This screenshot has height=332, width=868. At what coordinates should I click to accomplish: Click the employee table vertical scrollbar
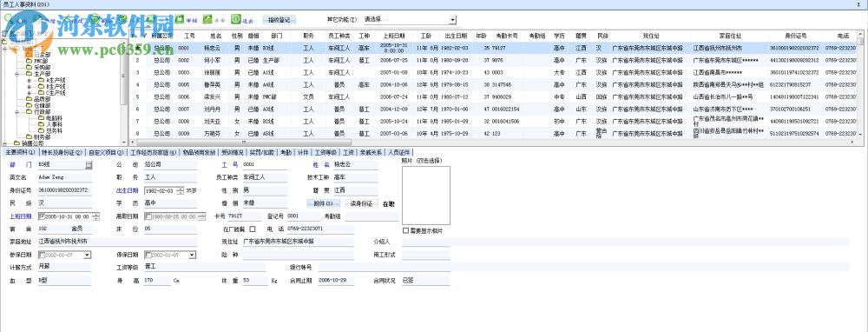point(859,84)
